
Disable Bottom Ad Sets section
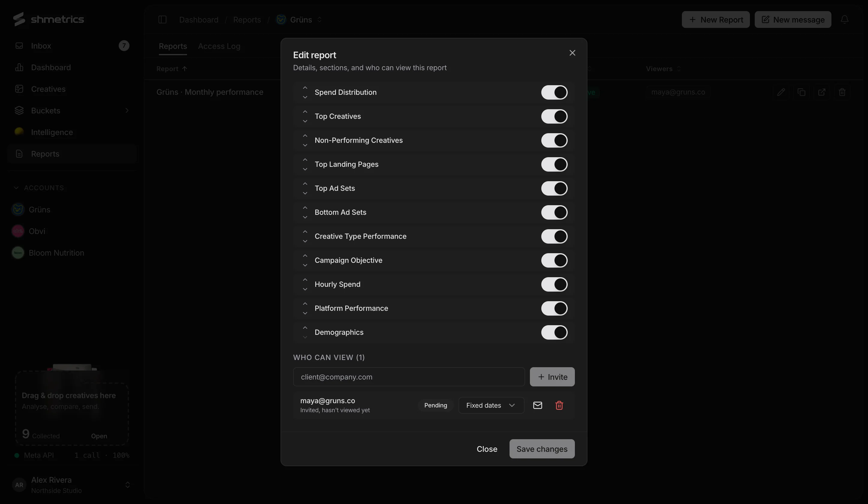[554, 212]
